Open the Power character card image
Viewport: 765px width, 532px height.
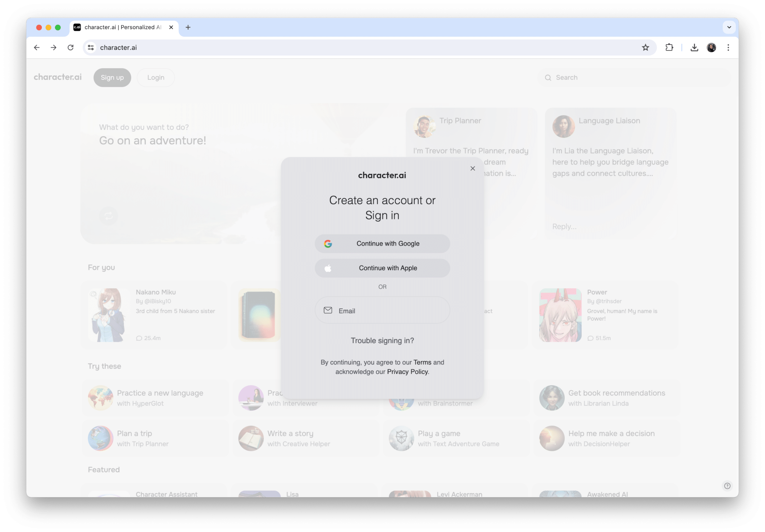(x=560, y=315)
